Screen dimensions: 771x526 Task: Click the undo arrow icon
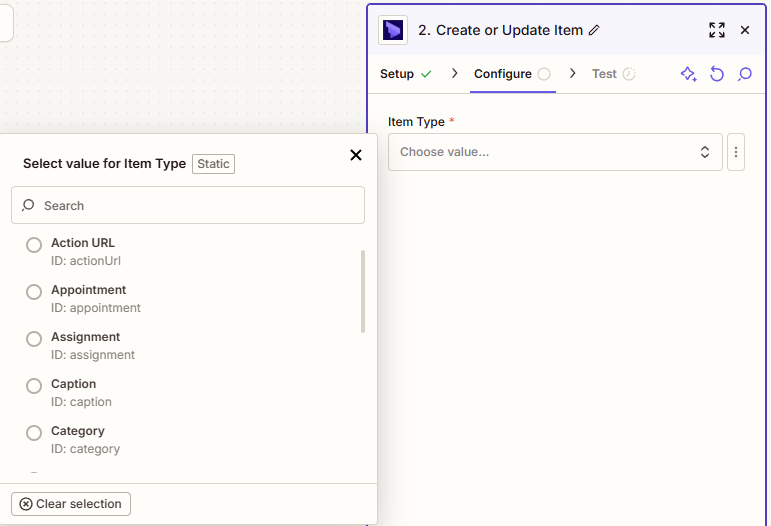(717, 74)
